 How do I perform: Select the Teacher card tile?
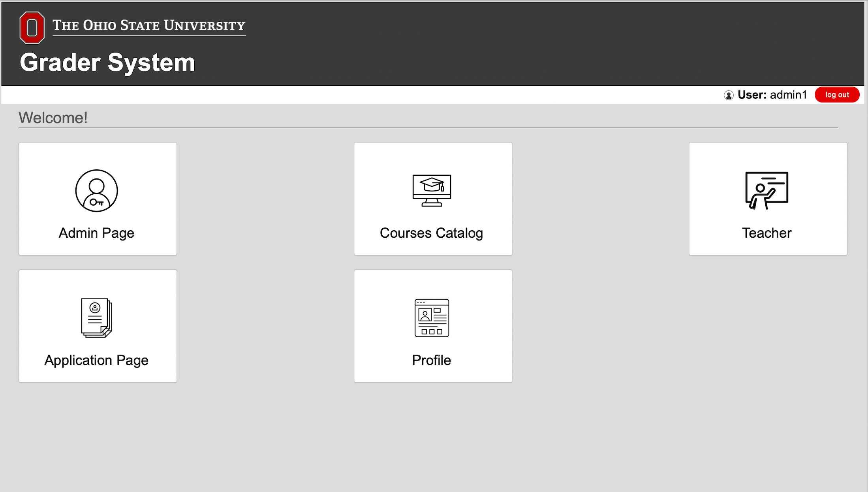point(768,199)
